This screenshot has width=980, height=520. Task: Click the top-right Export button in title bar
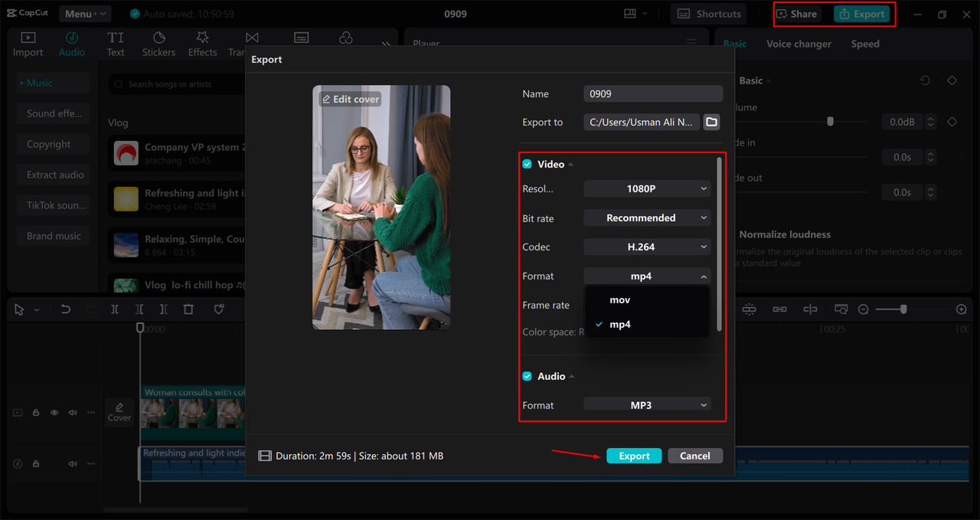[861, 14]
